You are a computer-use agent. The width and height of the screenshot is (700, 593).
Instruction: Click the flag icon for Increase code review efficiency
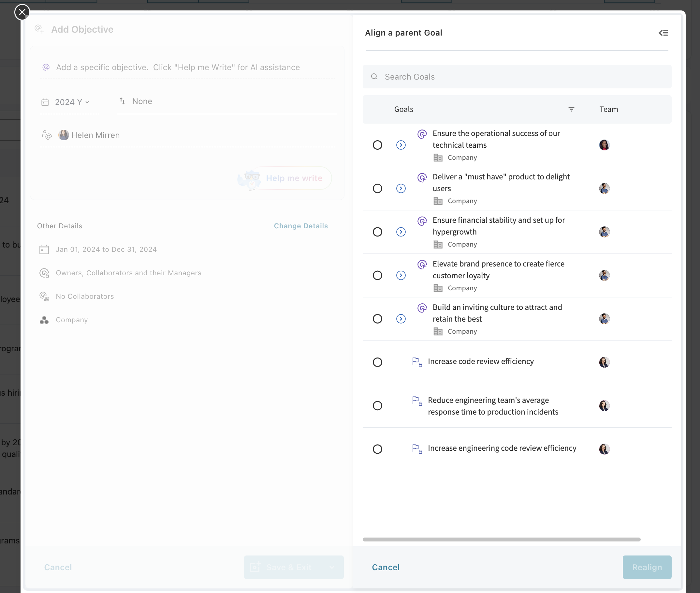click(x=416, y=362)
